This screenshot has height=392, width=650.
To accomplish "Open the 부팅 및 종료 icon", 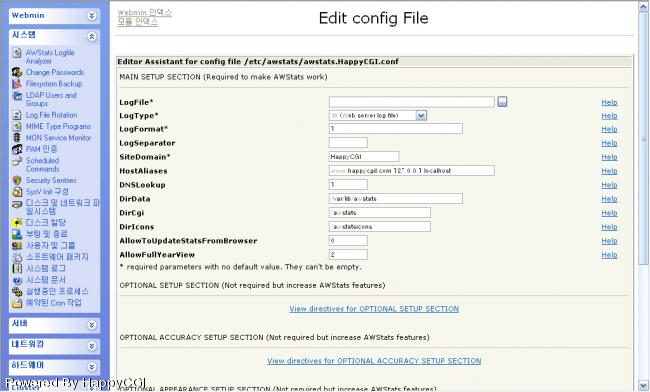I will (x=17, y=234).
